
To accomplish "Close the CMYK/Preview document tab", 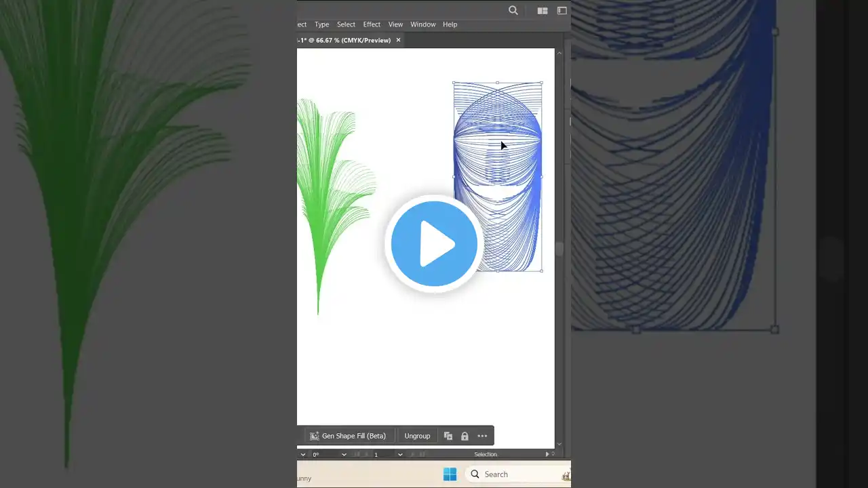I will tap(399, 40).
